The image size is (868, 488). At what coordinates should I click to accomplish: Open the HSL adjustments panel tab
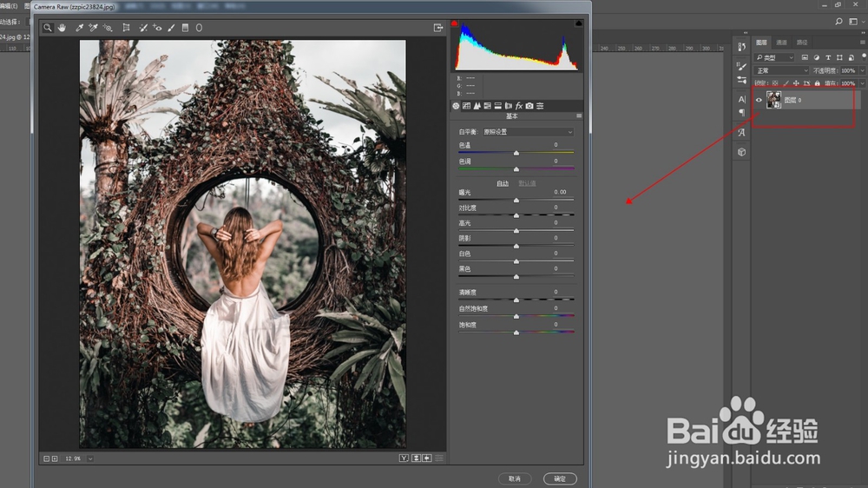coord(487,106)
